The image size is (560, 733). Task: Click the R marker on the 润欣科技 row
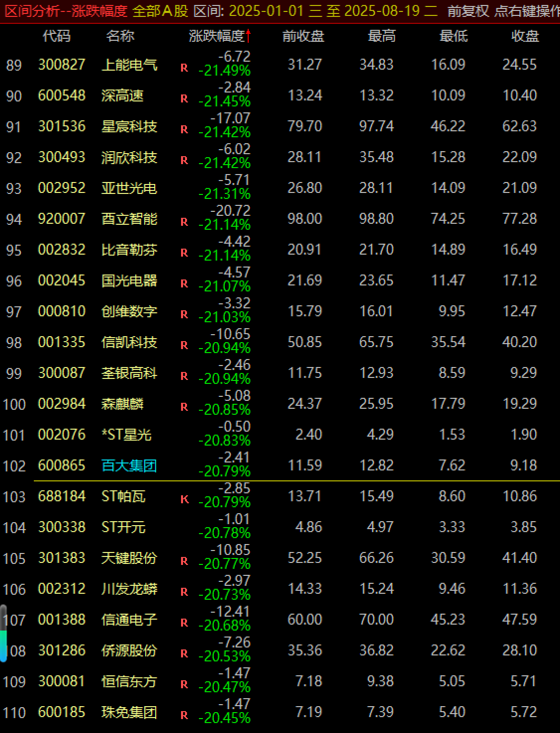click(x=185, y=160)
